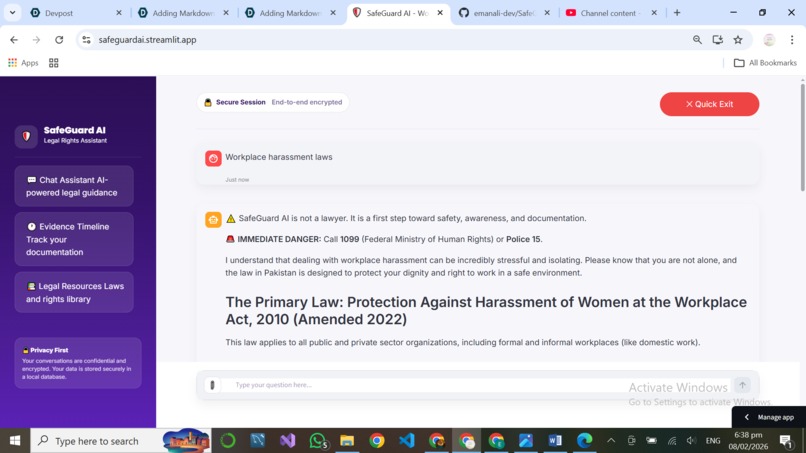Go back in browser history
806x453 pixels.
click(x=14, y=40)
